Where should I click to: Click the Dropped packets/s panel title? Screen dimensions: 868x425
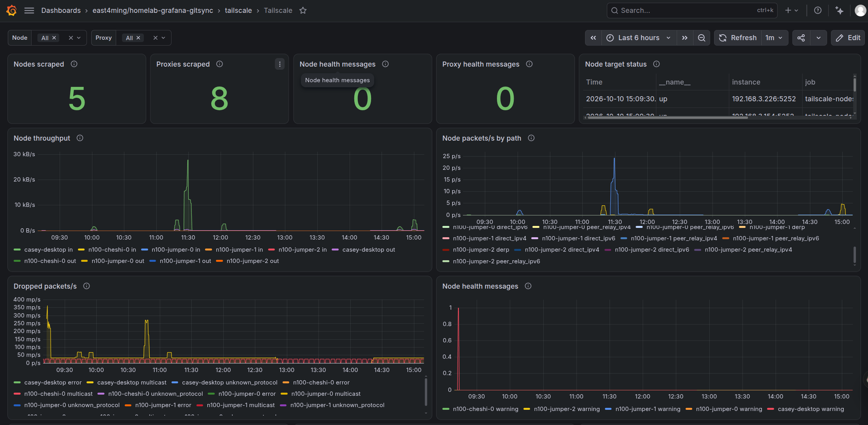coord(45,286)
